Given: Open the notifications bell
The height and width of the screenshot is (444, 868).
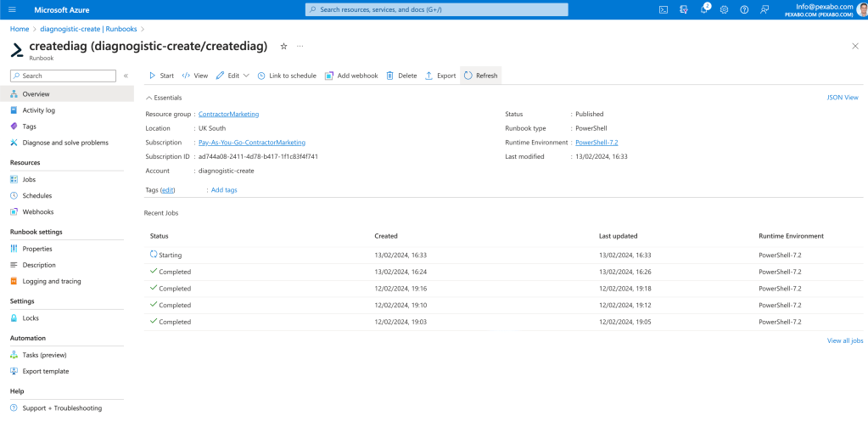Looking at the screenshot, I should click(704, 10).
